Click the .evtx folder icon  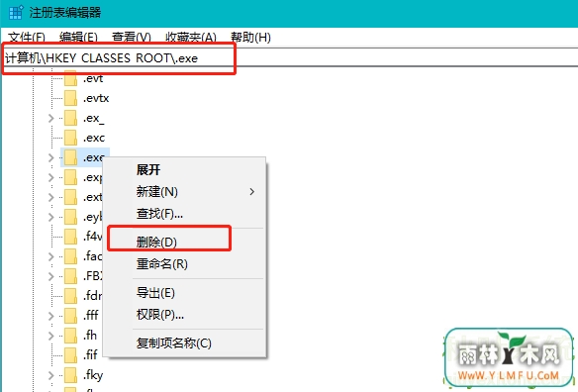click(70, 98)
